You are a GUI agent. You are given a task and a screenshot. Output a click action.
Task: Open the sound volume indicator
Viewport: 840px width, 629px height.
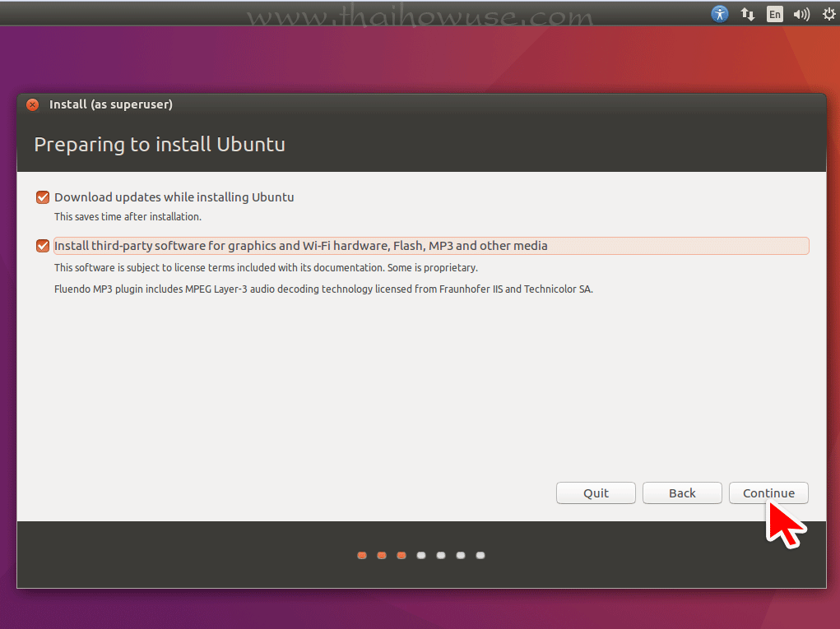[801, 14]
